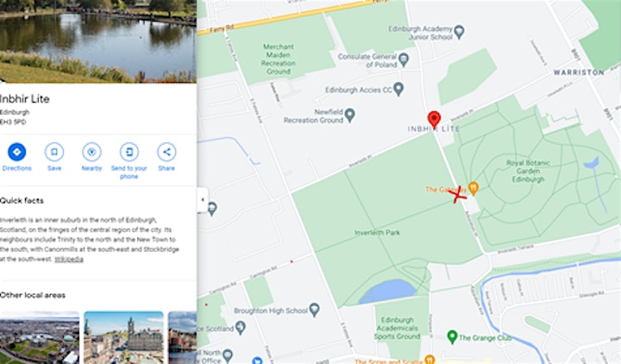
Task: Select the Consulate General of Poland pin
Action: pos(404,60)
